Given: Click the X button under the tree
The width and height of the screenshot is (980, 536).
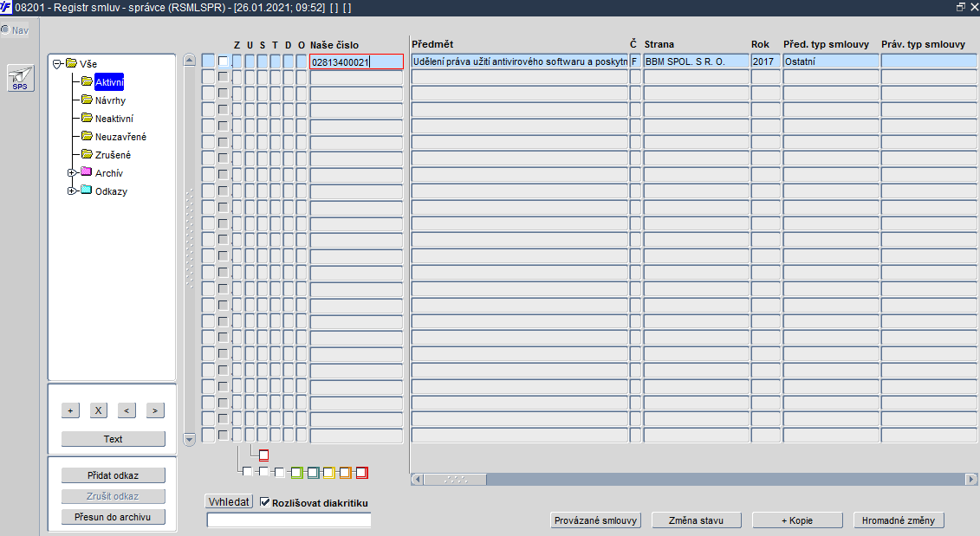Looking at the screenshot, I should point(98,410).
